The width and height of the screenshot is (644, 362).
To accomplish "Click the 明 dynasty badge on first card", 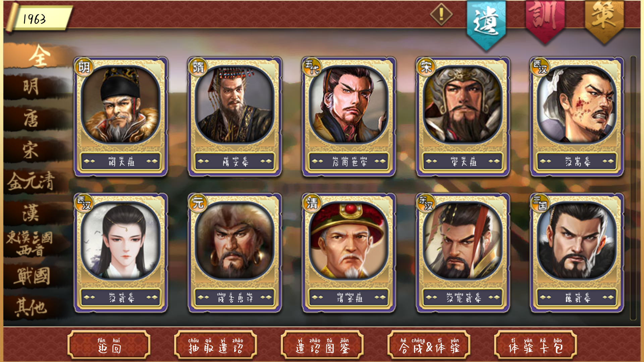I will point(84,67).
